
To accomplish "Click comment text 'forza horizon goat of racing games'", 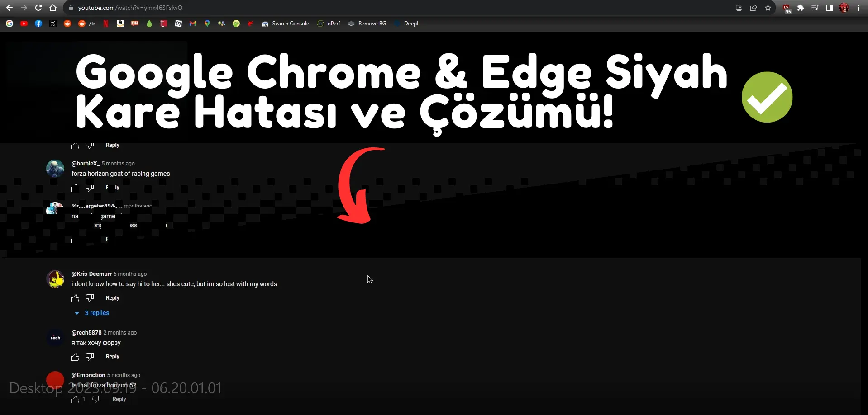I will (121, 174).
